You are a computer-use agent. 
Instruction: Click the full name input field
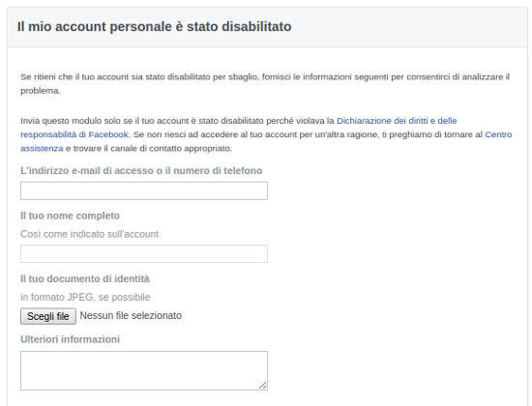click(x=144, y=253)
